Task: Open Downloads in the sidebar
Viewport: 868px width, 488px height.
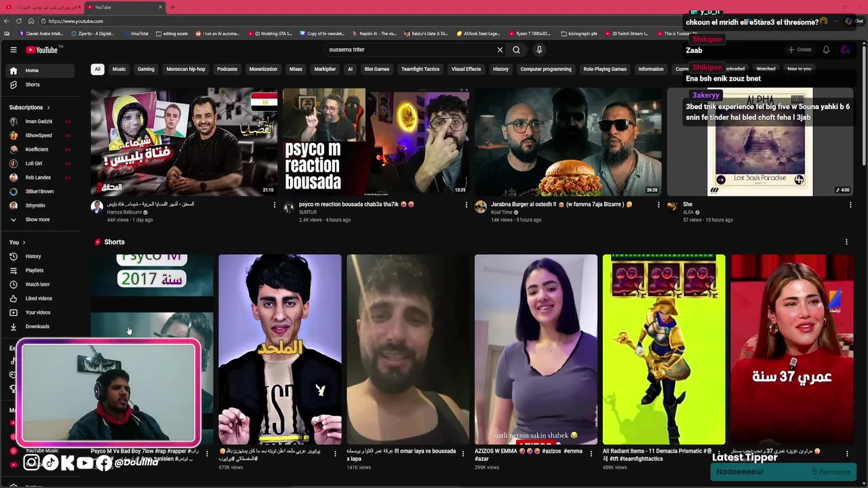Action: tap(41, 327)
